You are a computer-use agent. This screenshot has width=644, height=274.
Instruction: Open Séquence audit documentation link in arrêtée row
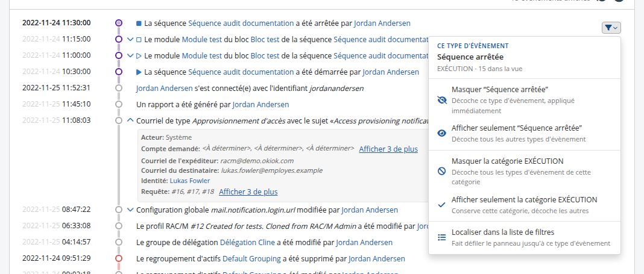241,23
